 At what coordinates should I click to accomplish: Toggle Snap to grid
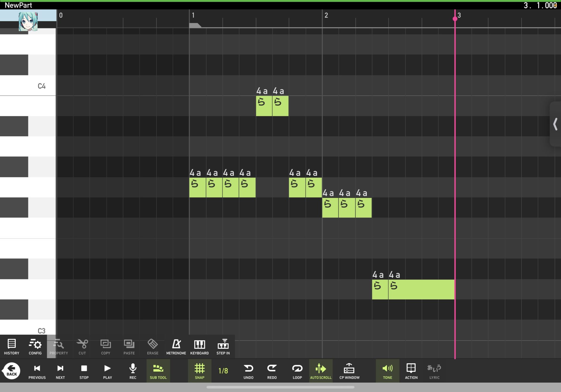199,371
